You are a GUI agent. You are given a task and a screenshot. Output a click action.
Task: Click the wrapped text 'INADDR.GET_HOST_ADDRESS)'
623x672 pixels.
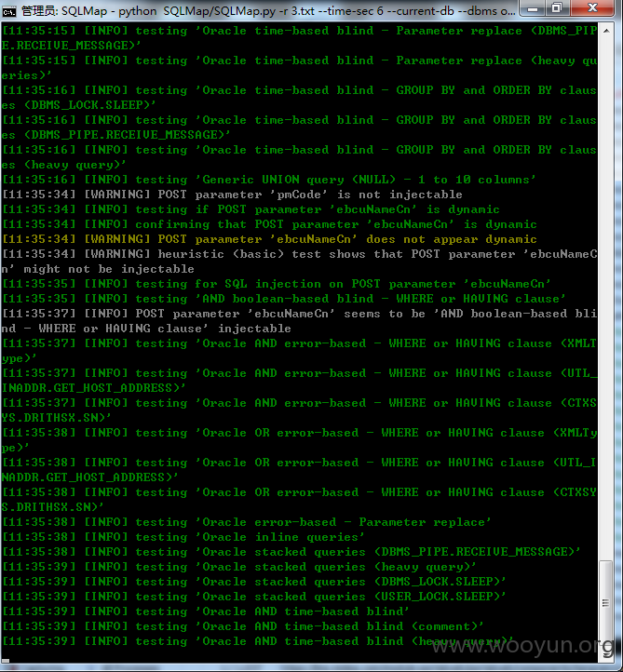coord(93,388)
